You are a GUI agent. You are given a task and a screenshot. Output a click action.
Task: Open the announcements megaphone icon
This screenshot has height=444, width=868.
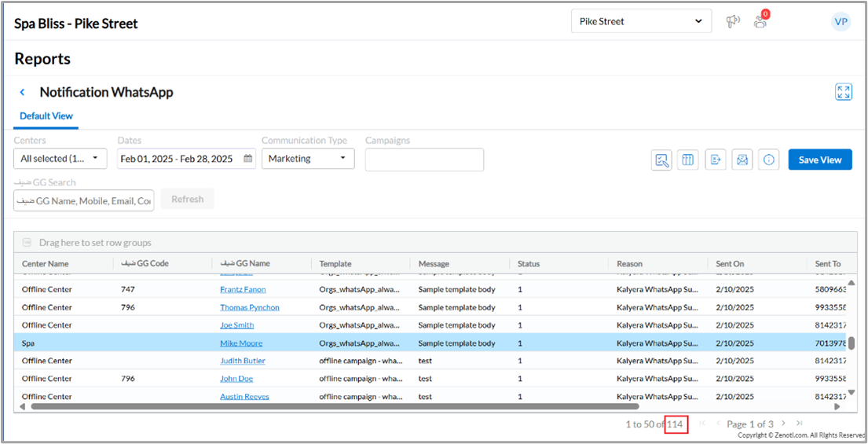(x=733, y=21)
